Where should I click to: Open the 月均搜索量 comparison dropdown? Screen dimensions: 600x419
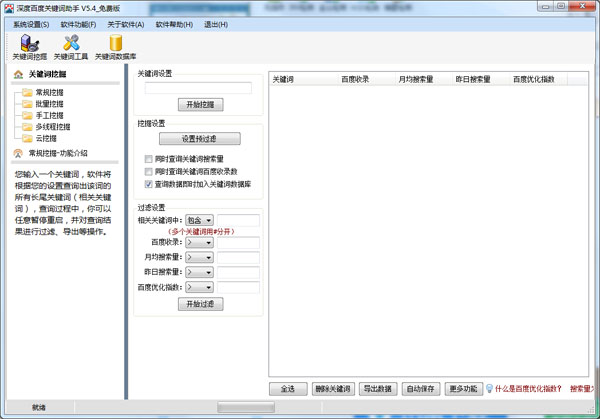point(199,258)
